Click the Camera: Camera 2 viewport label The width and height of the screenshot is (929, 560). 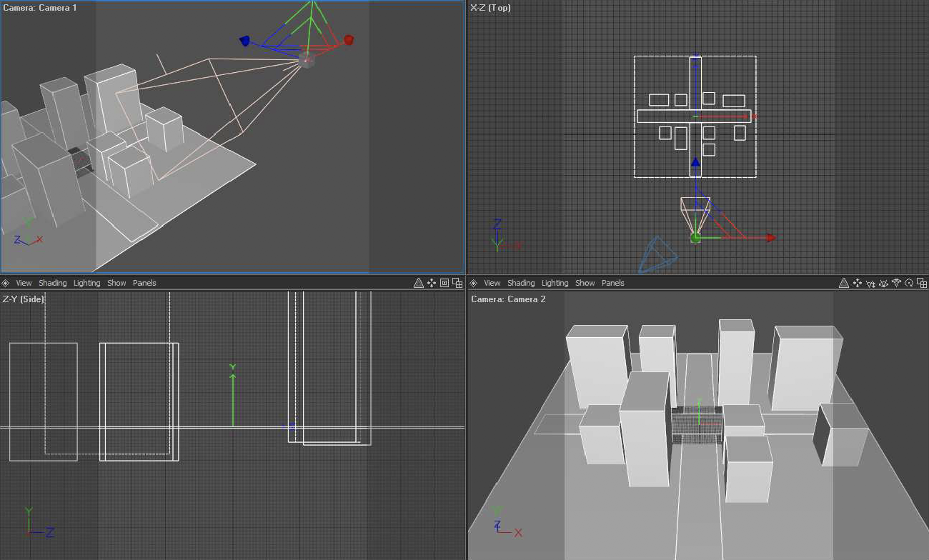coord(508,299)
